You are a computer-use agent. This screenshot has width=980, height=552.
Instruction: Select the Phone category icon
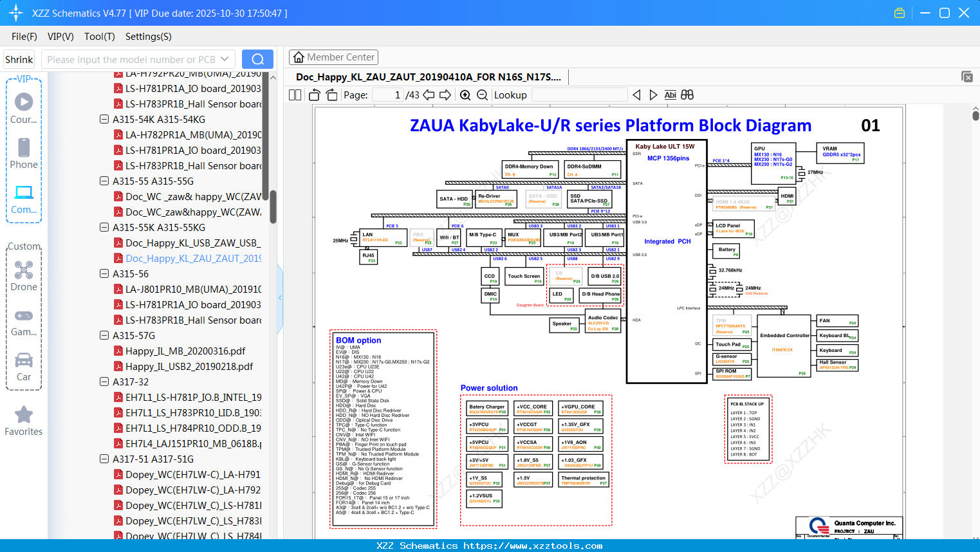[24, 154]
